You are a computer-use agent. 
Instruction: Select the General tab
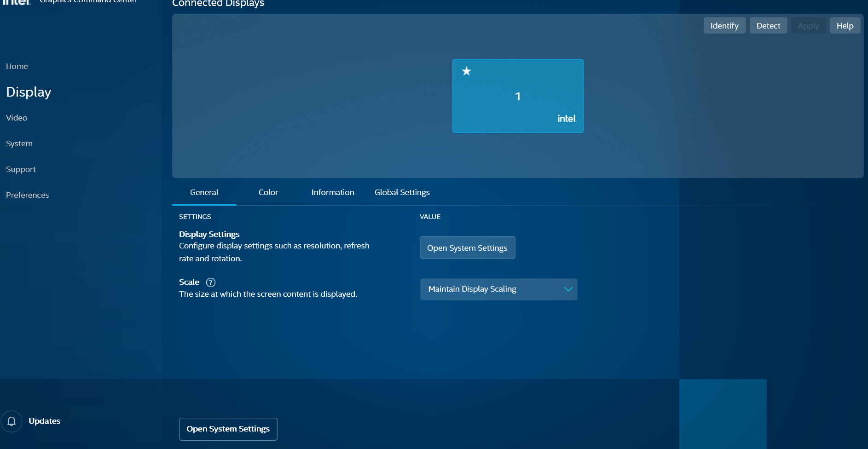coord(204,192)
